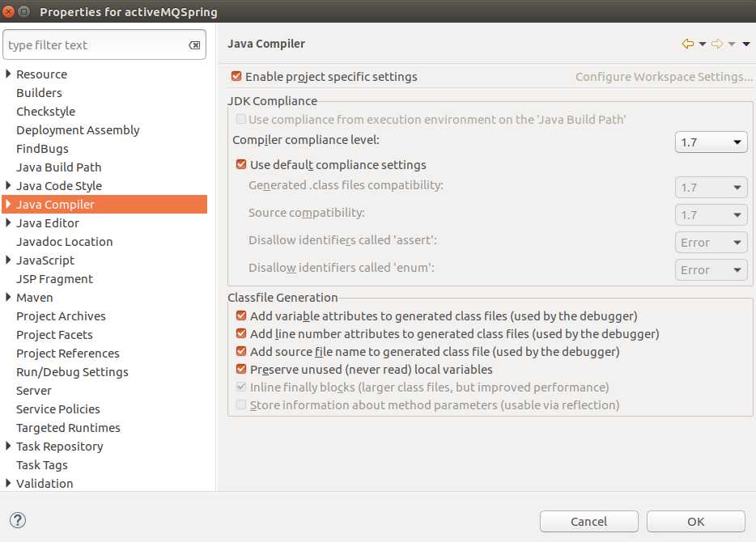Click the OK button
The width and height of the screenshot is (756, 542).
[695, 522]
